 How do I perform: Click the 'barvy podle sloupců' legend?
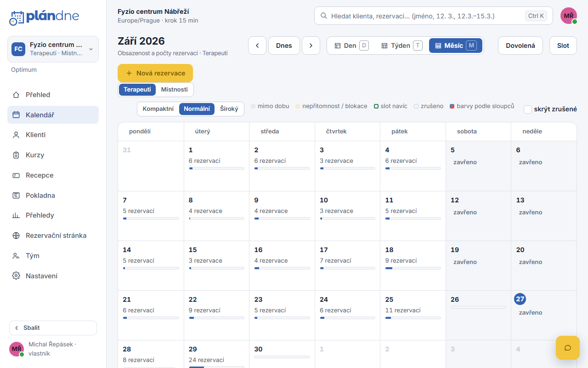click(482, 106)
